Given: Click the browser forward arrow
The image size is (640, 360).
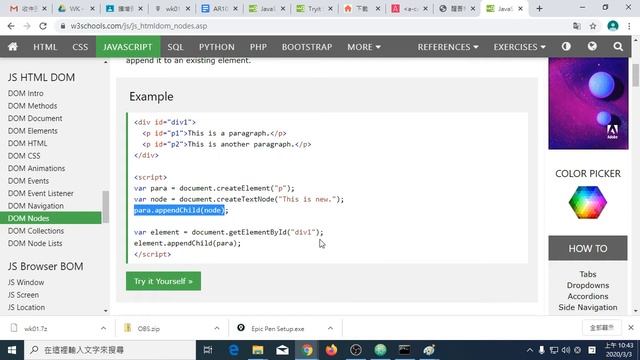Looking at the screenshot, I should pos(27,26).
